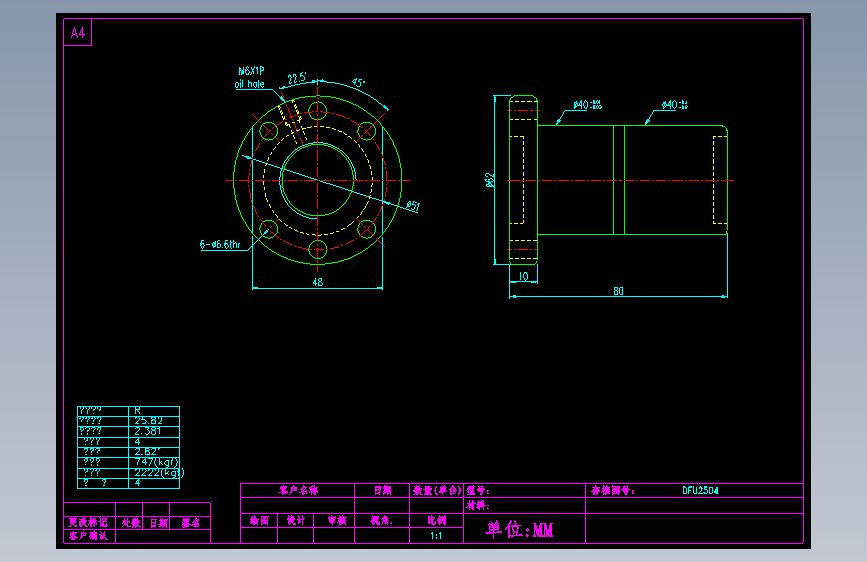Click the 25.82 value table cell
The height and width of the screenshot is (562, 867).
click(154, 421)
